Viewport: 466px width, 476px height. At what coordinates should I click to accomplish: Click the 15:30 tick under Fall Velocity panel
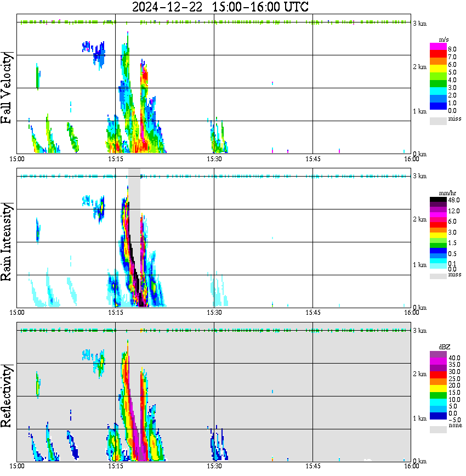click(214, 159)
